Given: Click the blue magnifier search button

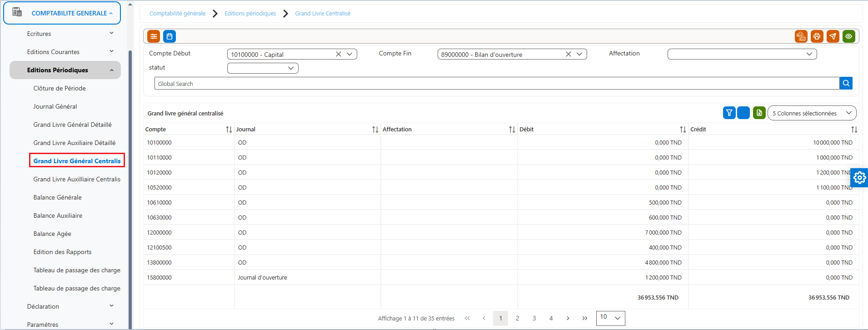Looking at the screenshot, I should tap(846, 83).
